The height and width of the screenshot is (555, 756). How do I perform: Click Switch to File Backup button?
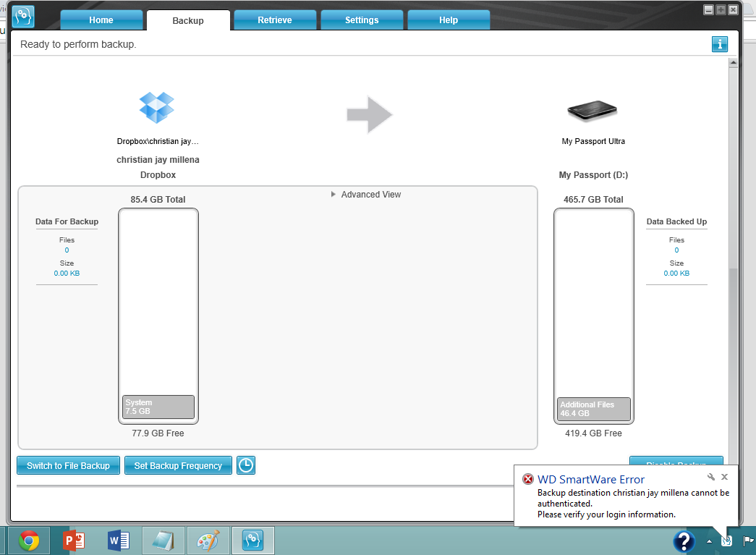point(69,465)
